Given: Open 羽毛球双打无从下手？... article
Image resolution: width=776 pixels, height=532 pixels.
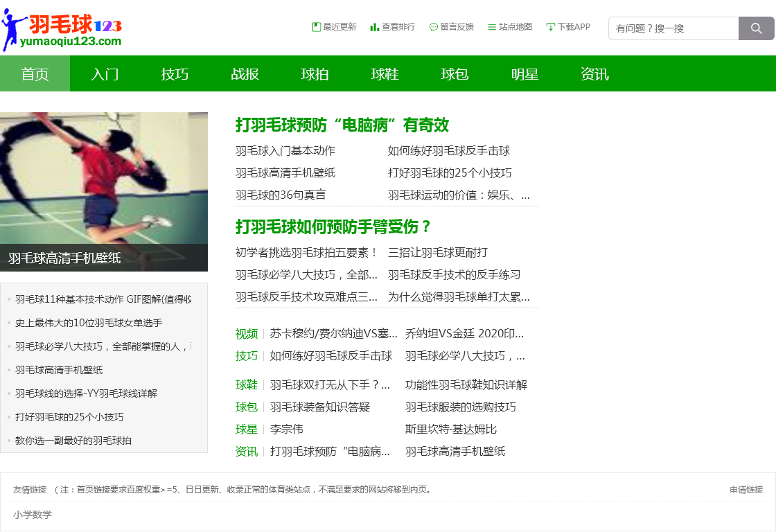Looking at the screenshot, I should [330, 385].
